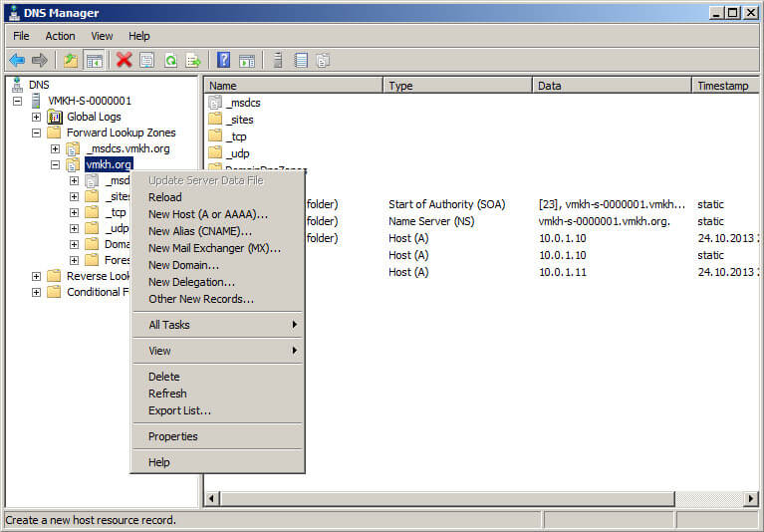Expand the Reverse Lookup Zones node
Viewport: 764px width, 532px height.
pyautogui.click(x=36, y=276)
